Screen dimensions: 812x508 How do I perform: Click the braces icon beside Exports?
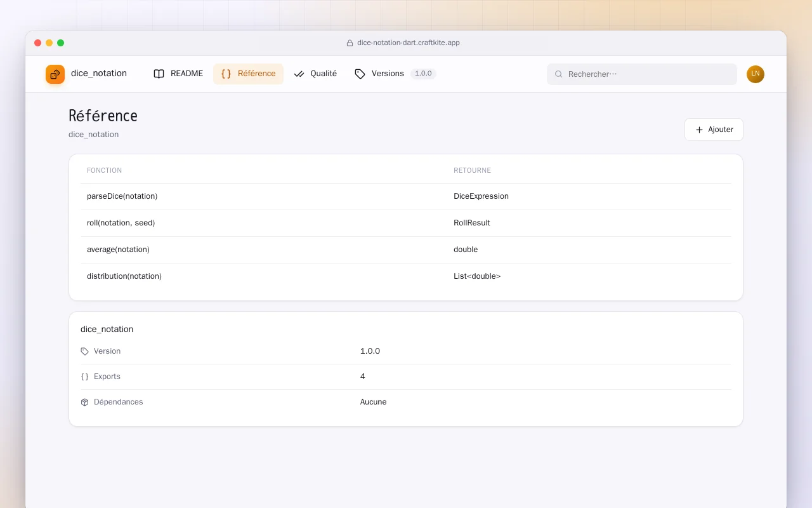pyautogui.click(x=85, y=377)
